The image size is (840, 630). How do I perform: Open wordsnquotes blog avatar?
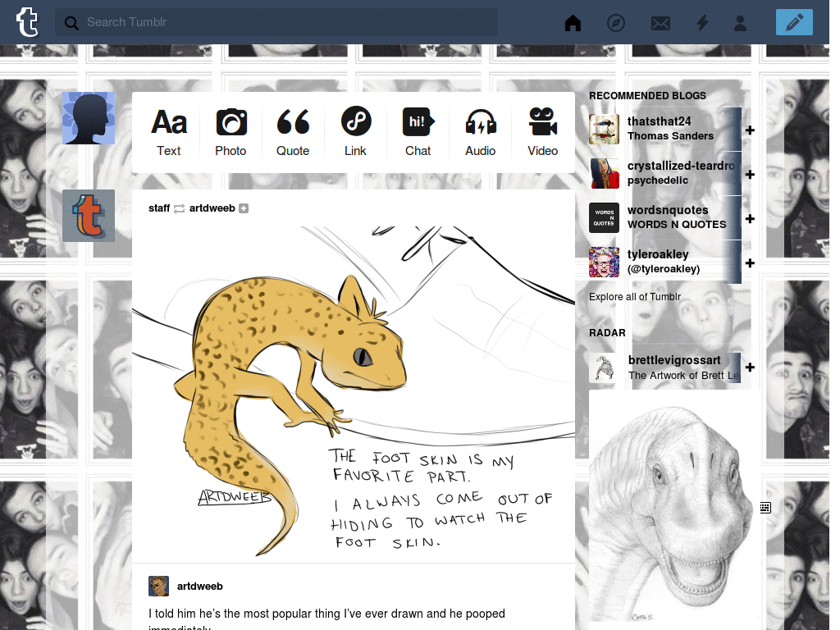coord(605,217)
